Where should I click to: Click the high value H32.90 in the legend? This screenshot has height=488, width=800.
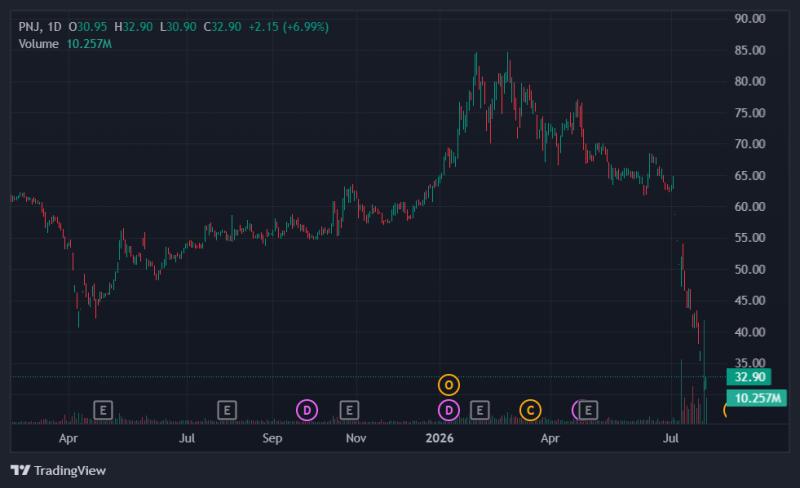tap(133, 27)
